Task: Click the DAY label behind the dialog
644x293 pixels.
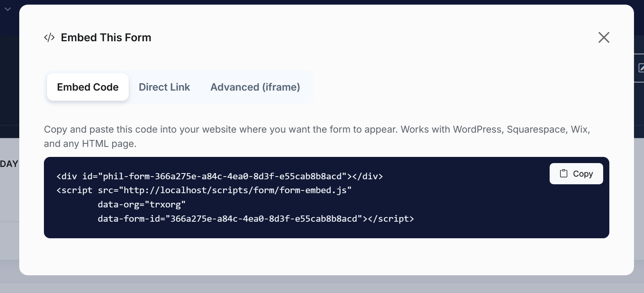Action: point(9,164)
